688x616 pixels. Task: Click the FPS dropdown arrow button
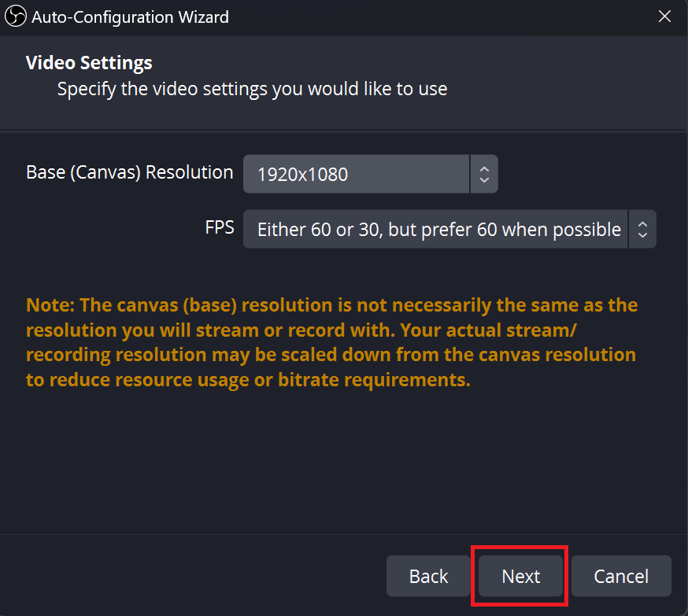tap(642, 229)
